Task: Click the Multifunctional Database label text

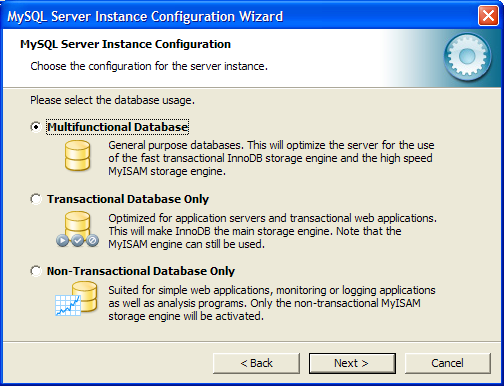Action: click(118, 127)
